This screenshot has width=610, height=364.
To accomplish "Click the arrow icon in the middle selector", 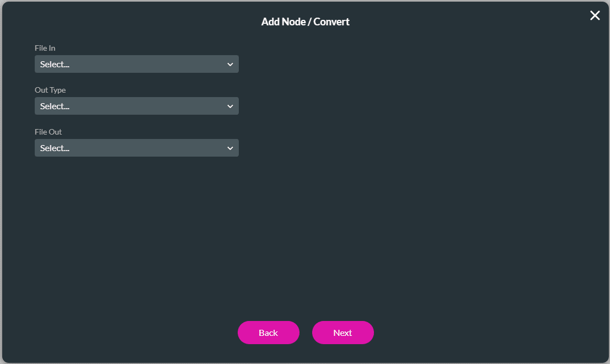I will 230,106.
